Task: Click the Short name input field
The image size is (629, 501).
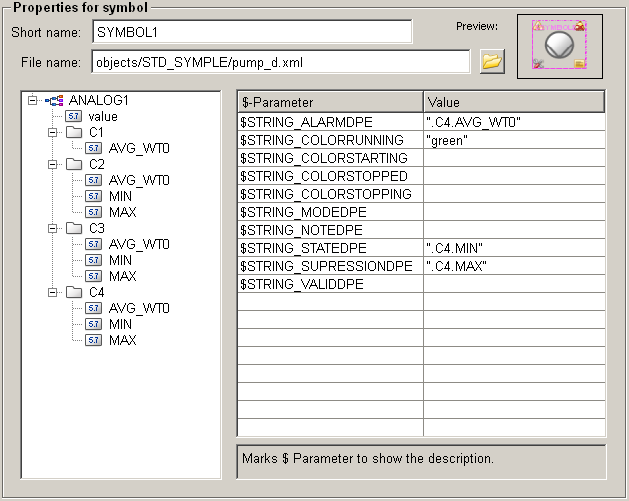Action: 251,32
